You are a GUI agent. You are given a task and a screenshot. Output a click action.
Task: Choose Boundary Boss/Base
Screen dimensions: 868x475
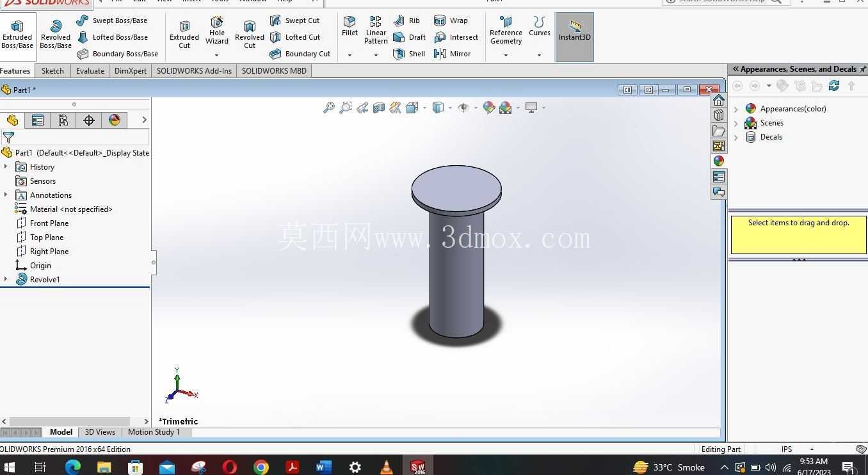[118, 54]
